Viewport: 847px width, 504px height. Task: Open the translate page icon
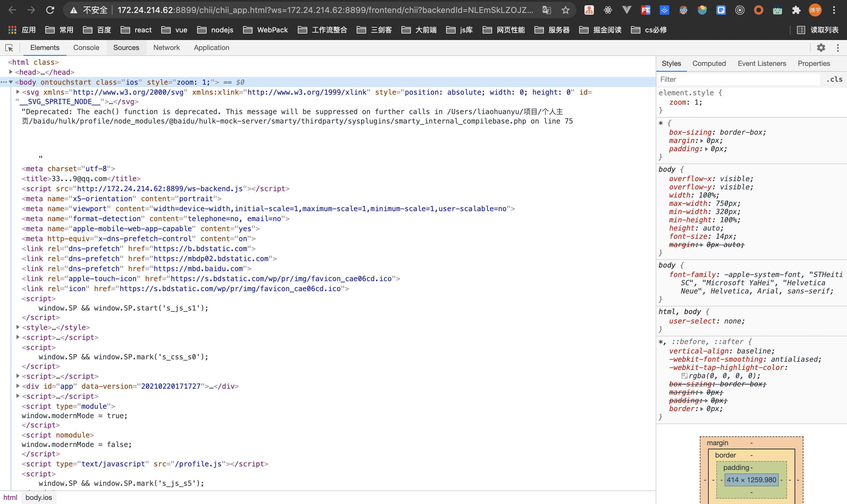coord(547,10)
